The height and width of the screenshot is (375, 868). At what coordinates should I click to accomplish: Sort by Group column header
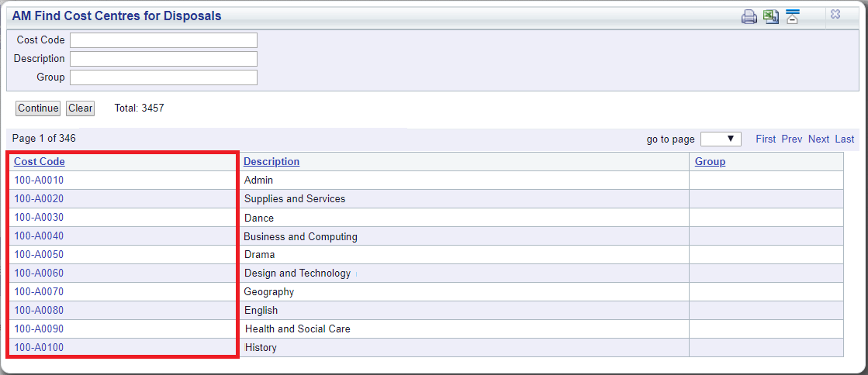pyautogui.click(x=711, y=161)
